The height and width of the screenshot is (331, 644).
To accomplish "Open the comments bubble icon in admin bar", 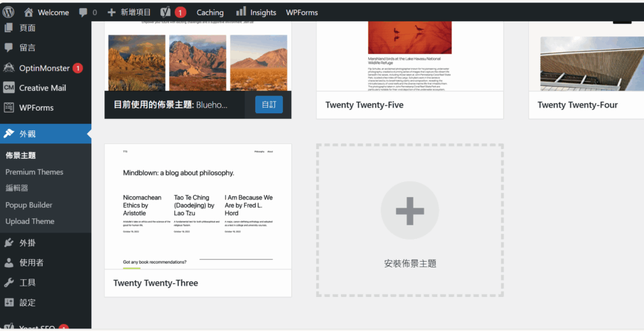I will pos(84,13).
